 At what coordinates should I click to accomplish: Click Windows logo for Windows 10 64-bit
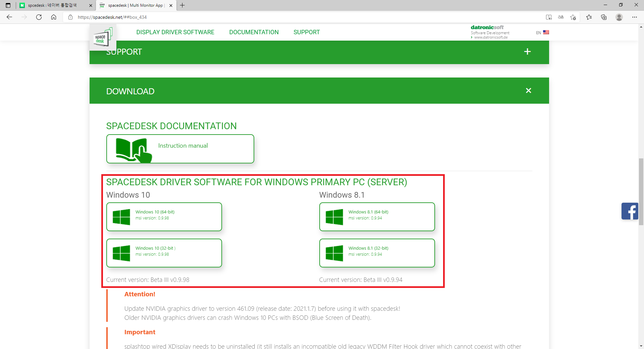(121, 217)
